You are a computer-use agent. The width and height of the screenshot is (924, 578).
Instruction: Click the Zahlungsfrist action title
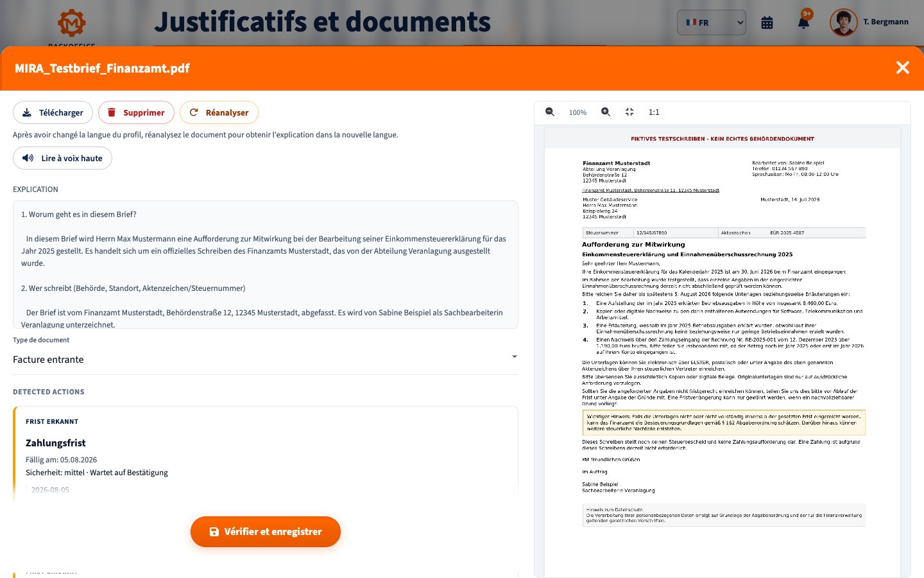(56, 443)
